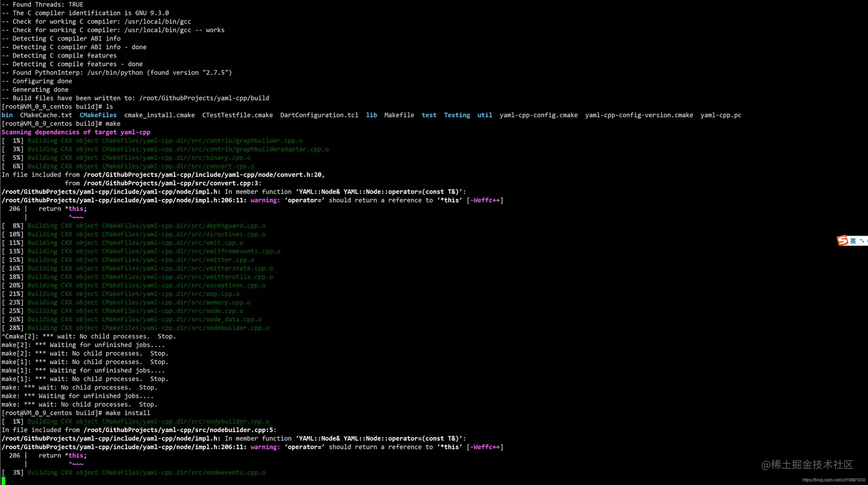Select 'CMakeCache.txt' in the ls output
This screenshot has height=485, width=868.
point(46,115)
